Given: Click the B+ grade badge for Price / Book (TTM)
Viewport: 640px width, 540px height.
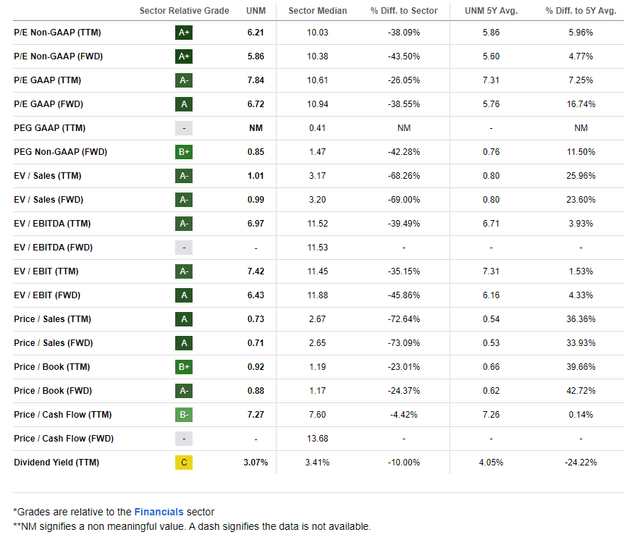Looking at the screenshot, I should 184,367.
